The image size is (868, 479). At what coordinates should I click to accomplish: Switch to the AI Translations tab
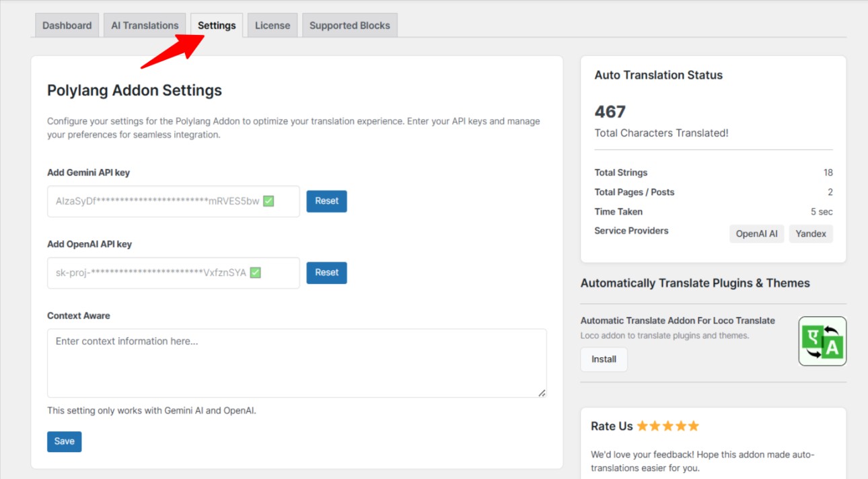[145, 26]
